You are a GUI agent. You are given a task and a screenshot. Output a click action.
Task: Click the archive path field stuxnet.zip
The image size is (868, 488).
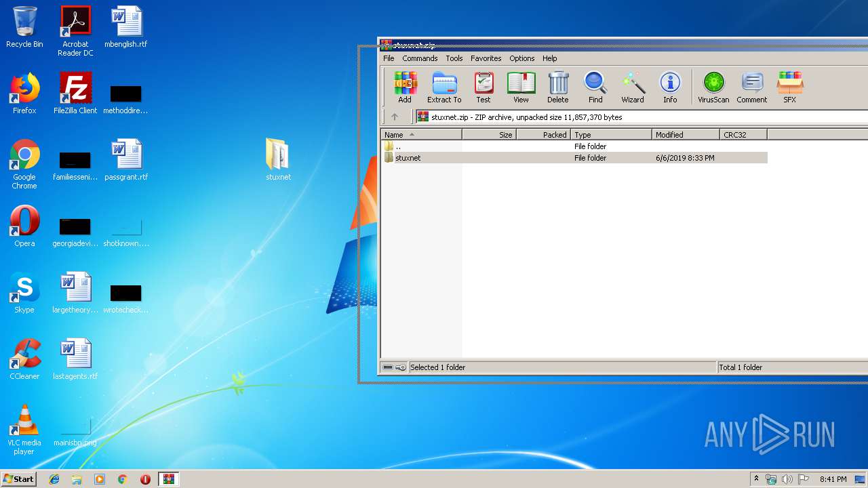pos(641,117)
